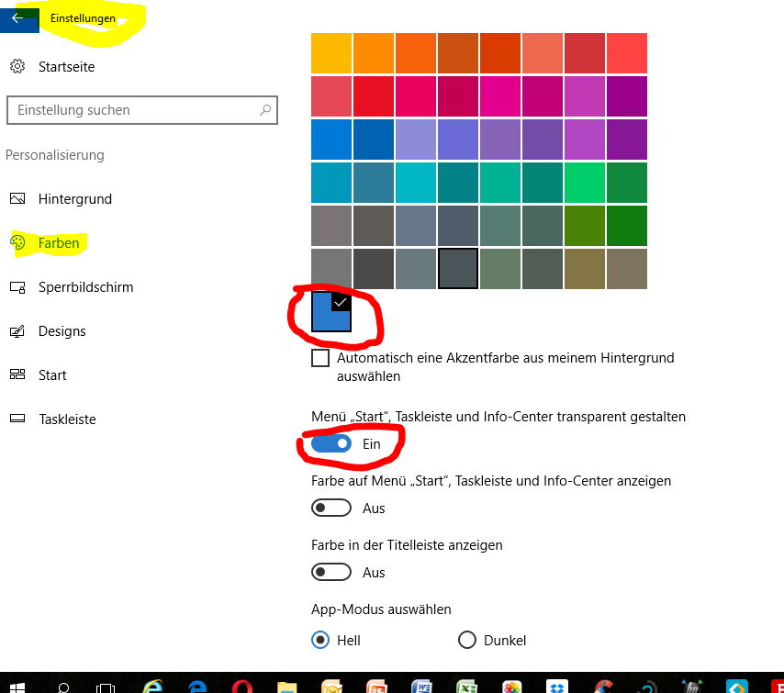Image resolution: width=784 pixels, height=693 pixels.
Task: Open the Farben personalization page
Action: (x=59, y=243)
